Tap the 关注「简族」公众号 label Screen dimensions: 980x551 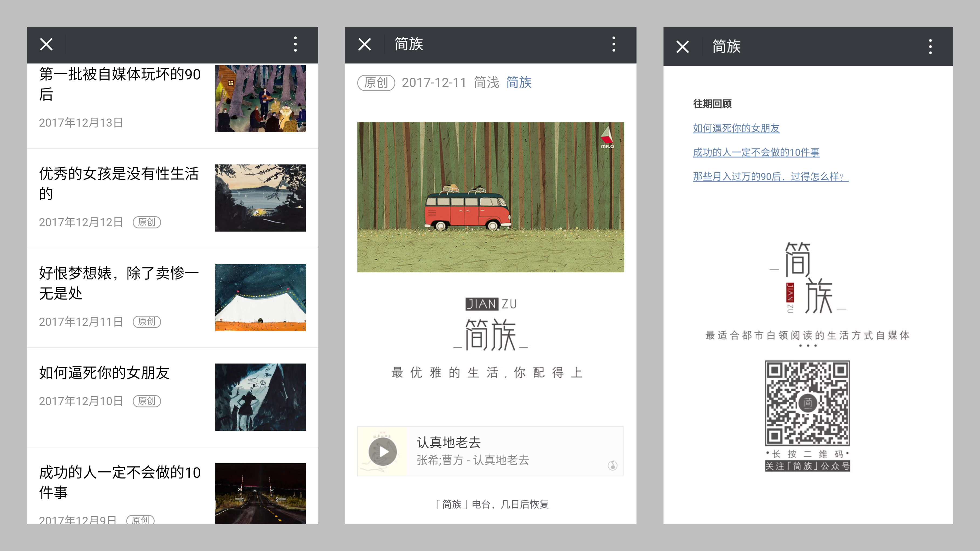click(807, 466)
